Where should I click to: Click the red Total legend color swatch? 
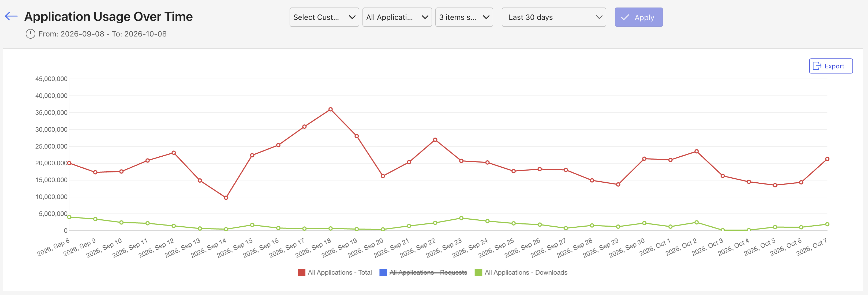[x=301, y=272]
